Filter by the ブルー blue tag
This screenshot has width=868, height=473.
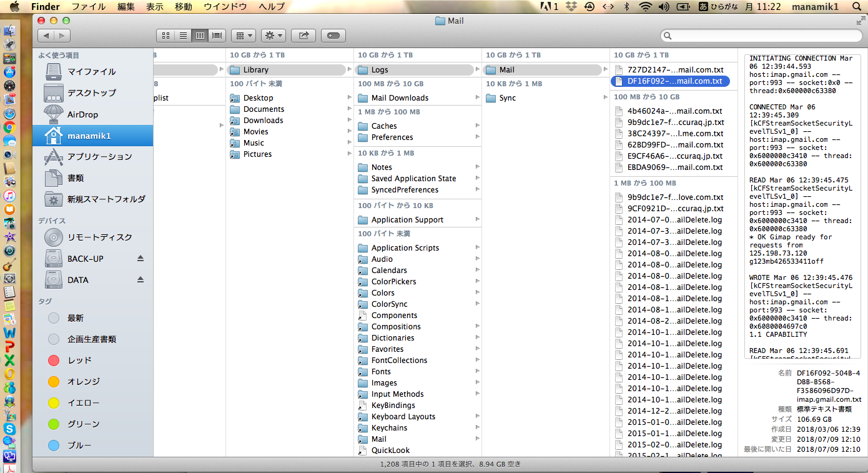(92, 446)
